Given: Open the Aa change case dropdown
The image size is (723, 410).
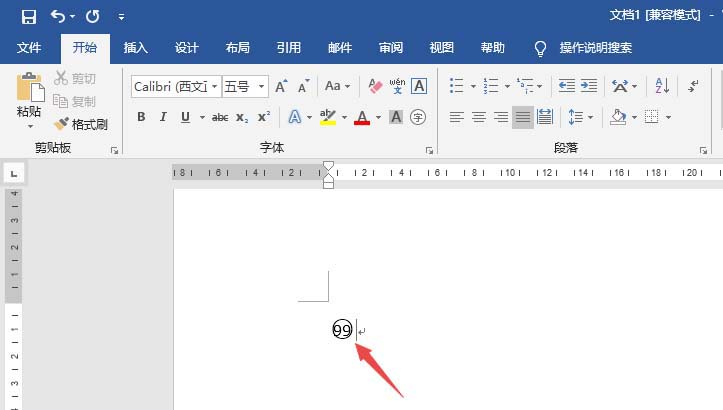Looking at the screenshot, I should click(337, 86).
